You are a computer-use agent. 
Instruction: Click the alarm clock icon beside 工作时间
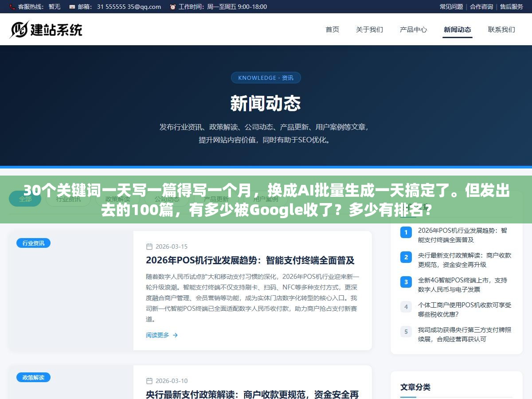tap(172, 7)
